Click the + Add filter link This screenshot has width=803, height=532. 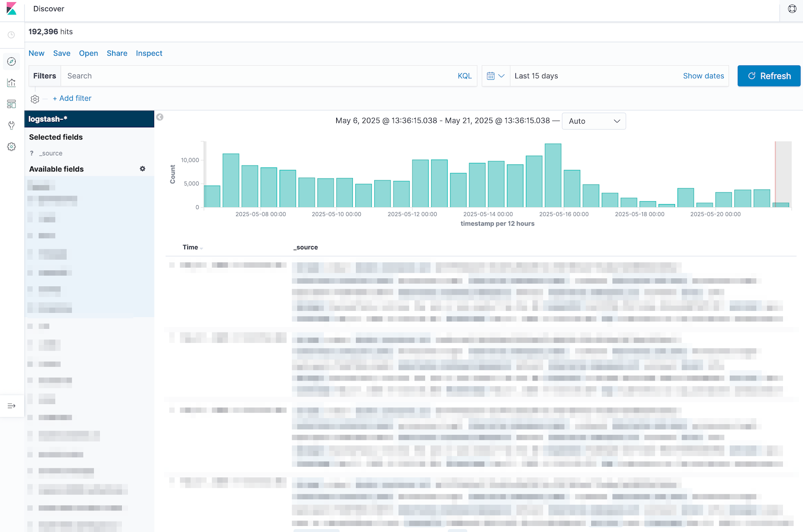click(x=72, y=98)
